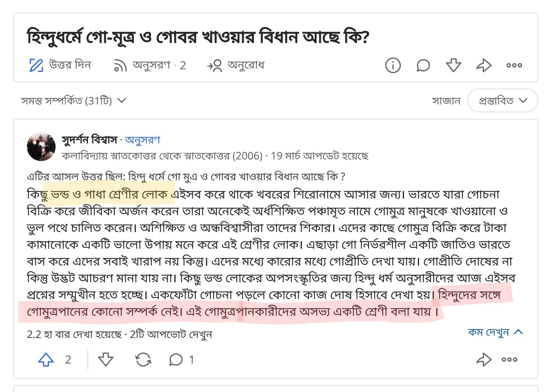Image resolution: width=553 pixels, height=392 pixels.
Task: Open সুদর্শন বিশ্বাস profile picture
Action: tap(41, 147)
